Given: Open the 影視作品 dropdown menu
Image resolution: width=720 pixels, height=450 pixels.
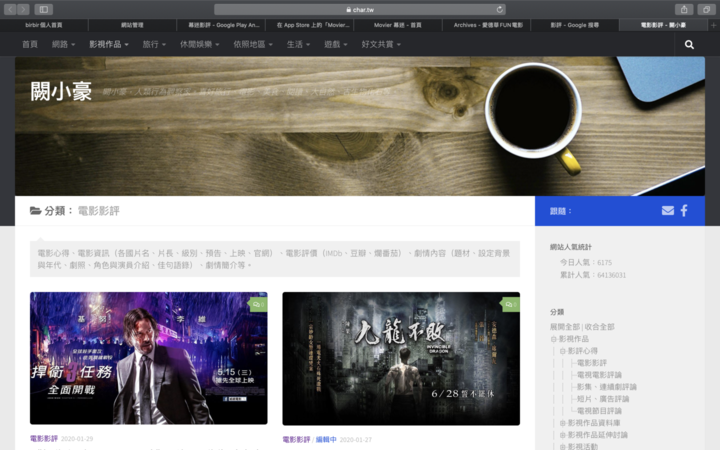Looking at the screenshot, I should [x=109, y=45].
